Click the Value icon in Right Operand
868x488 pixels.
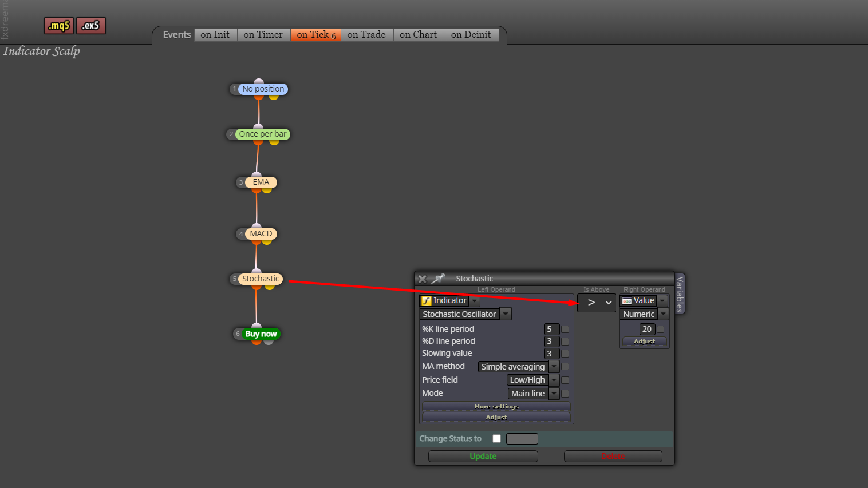tap(627, 301)
